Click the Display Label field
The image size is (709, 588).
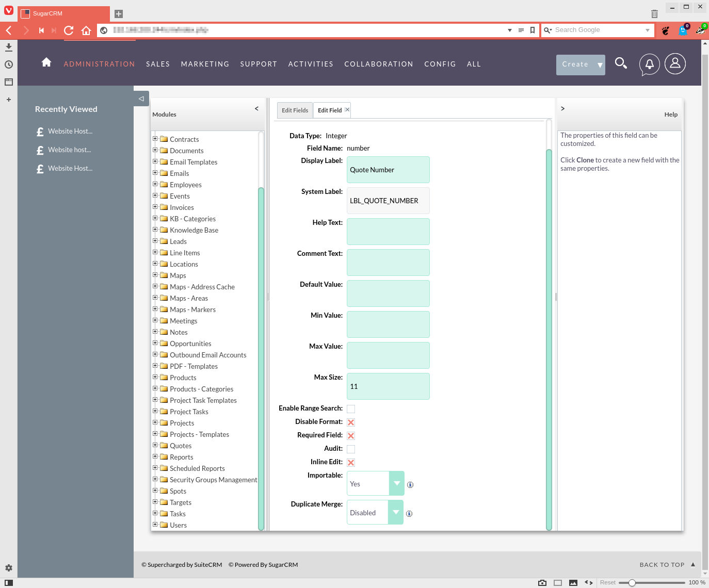(388, 170)
